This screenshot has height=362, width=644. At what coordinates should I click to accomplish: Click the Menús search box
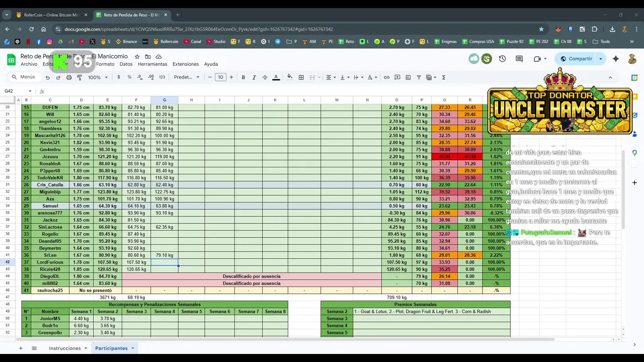tap(24, 77)
